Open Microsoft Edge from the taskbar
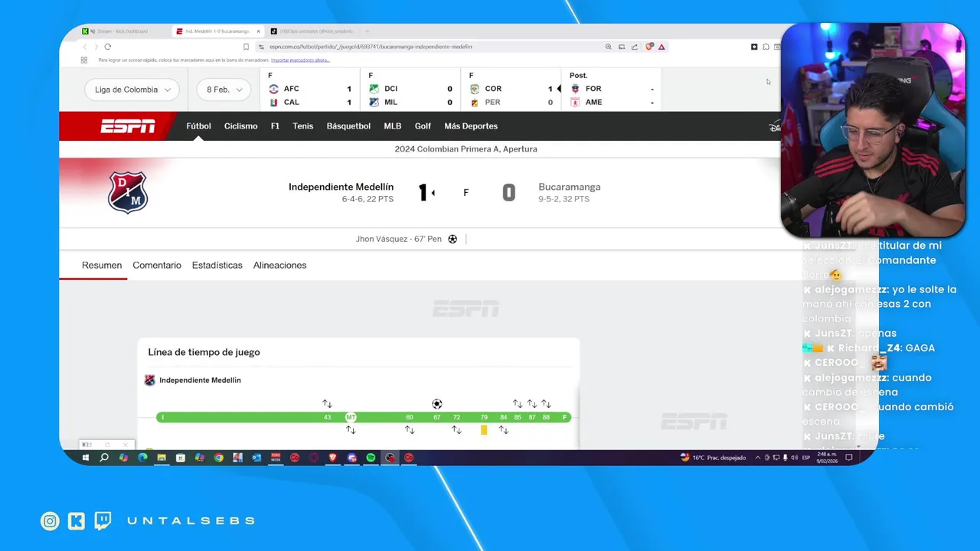 coord(142,458)
